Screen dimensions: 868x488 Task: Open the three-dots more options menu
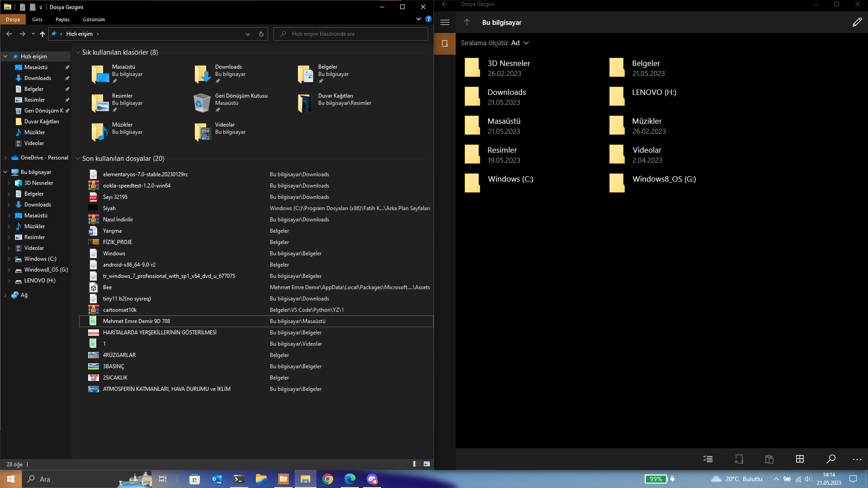point(857,459)
